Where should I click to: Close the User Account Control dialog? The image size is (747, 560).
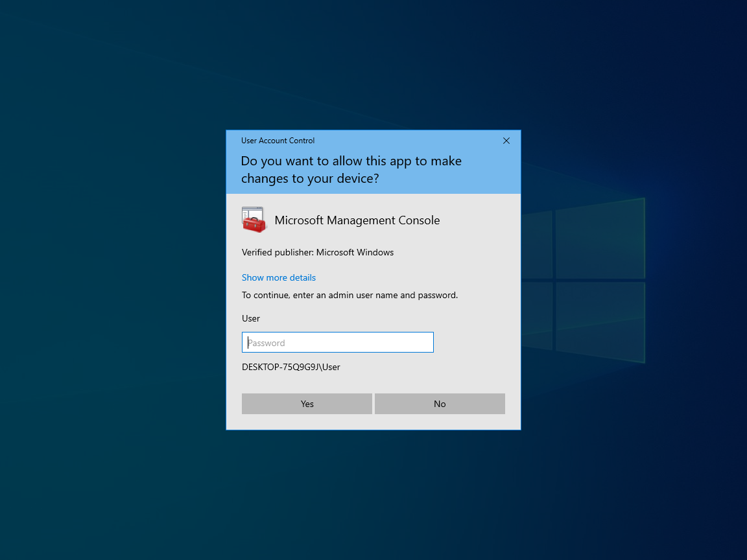(506, 141)
